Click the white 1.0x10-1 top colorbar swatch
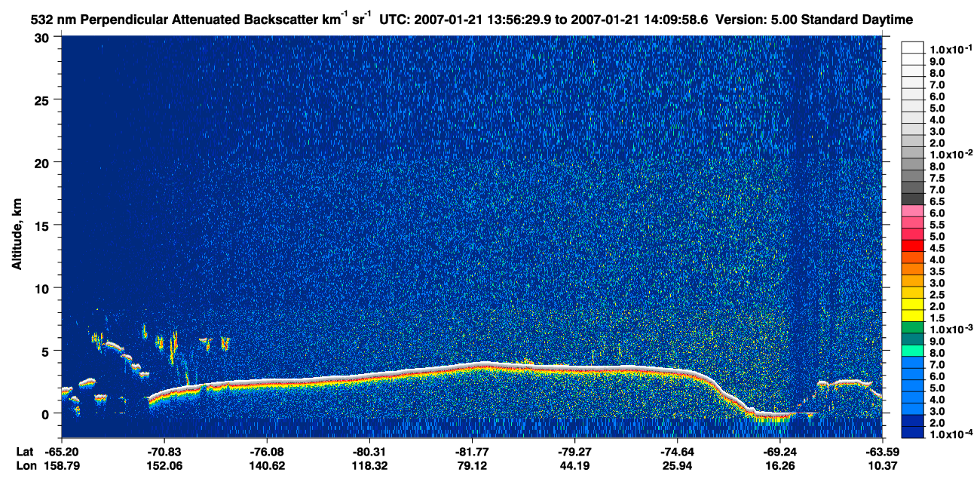Viewport: 980px width, 503px height. pos(912,48)
